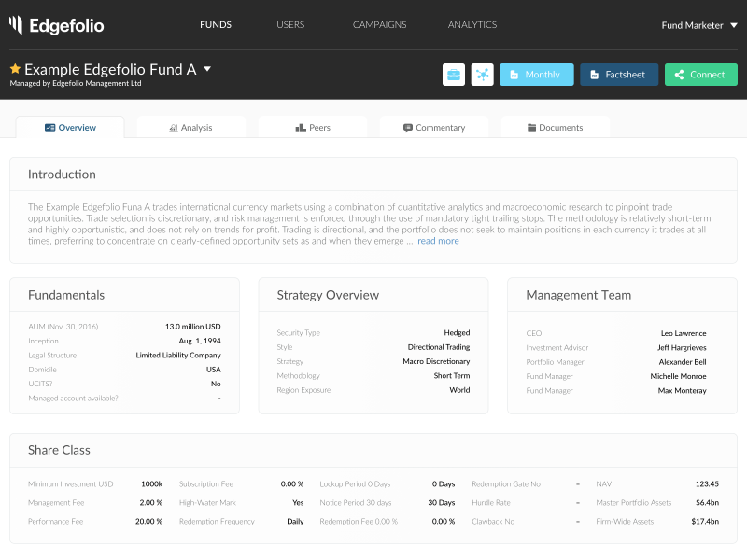Download the Monthly report

click(536, 75)
